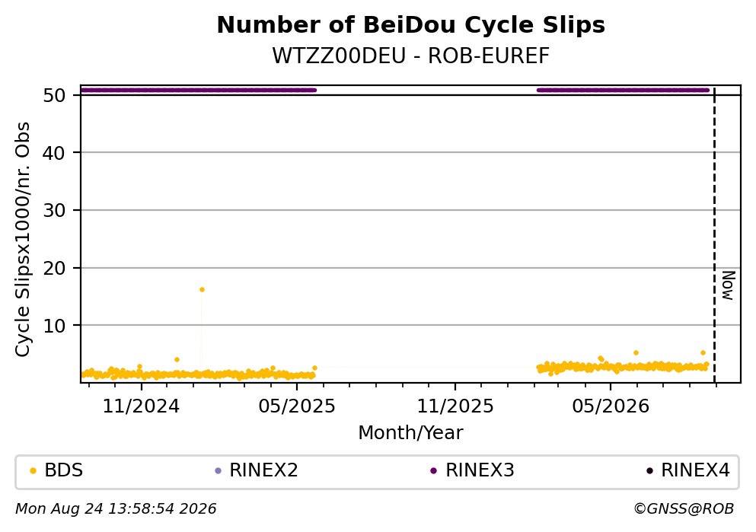
Task: Click the right purple RINEX3 bar at top
Action: pos(623,90)
